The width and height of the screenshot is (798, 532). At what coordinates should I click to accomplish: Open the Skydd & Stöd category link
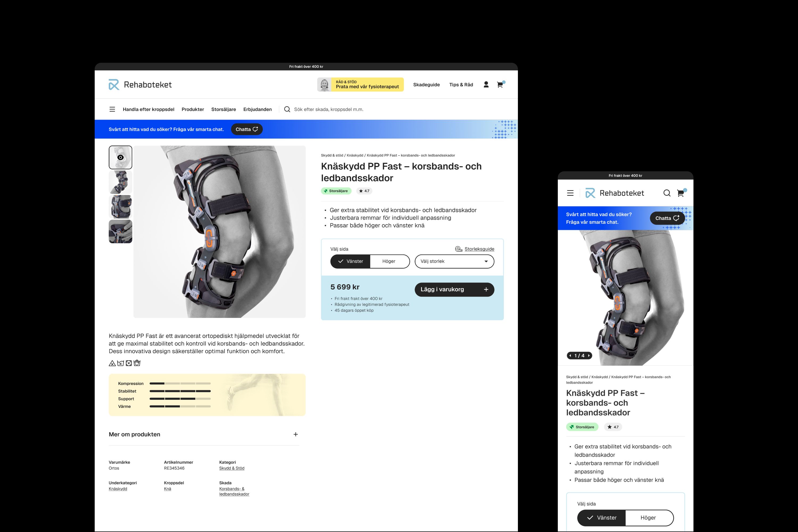tap(232, 468)
